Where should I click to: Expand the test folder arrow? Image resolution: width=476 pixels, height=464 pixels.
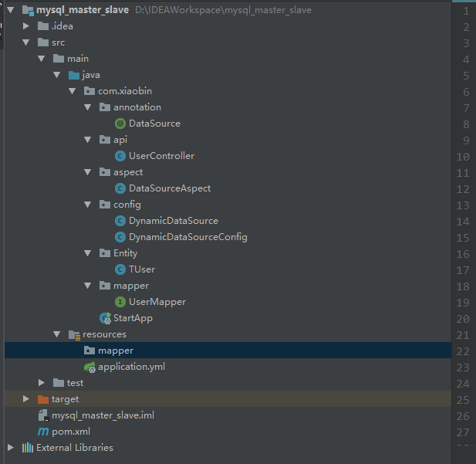[x=42, y=383]
